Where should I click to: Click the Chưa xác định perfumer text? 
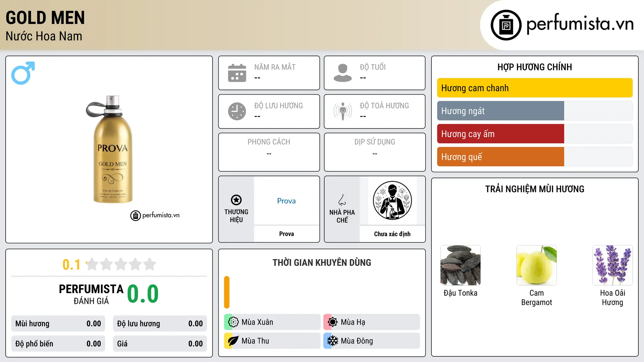[x=392, y=234]
